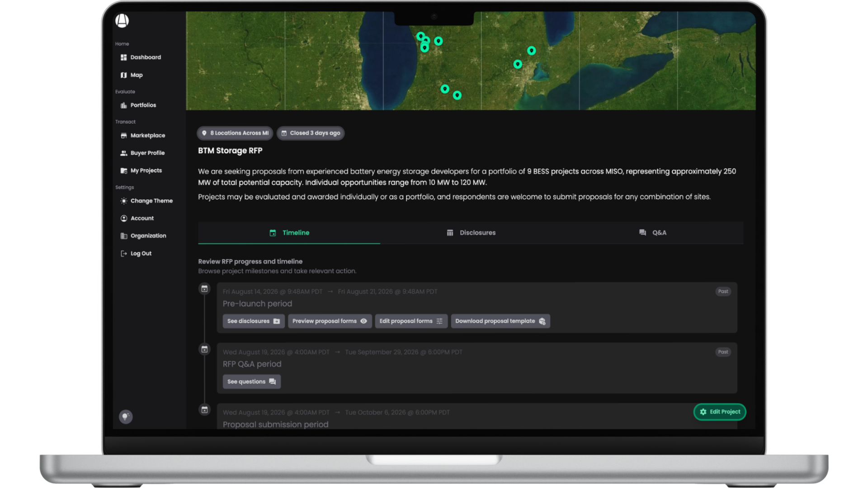Switch to the Q&A tab
The height and width of the screenshot is (488, 868).
[x=653, y=233]
